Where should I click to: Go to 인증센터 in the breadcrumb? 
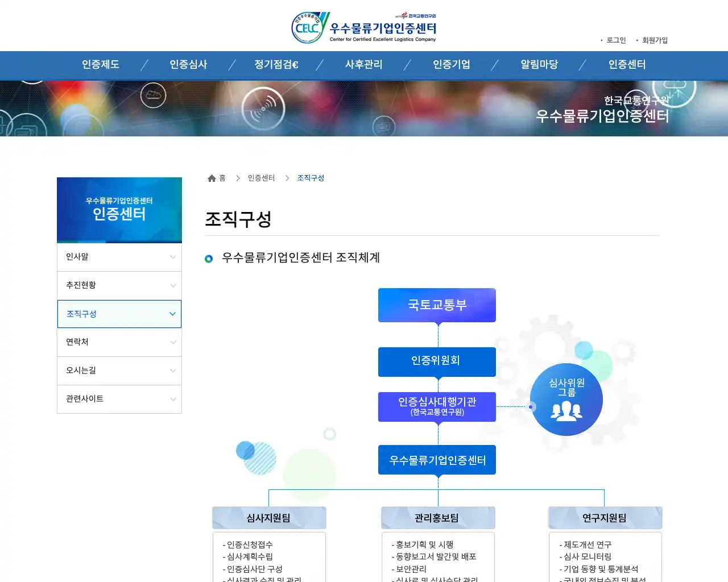coord(261,178)
